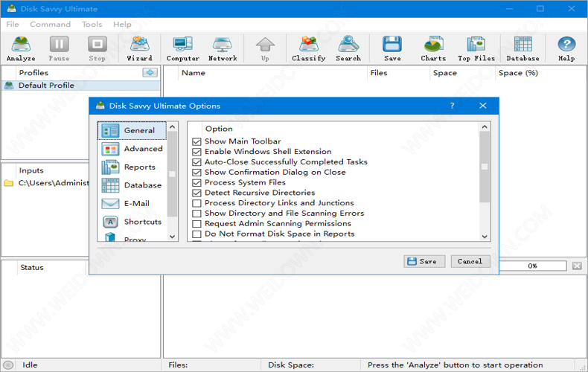Save the options dialog settings

click(x=424, y=261)
